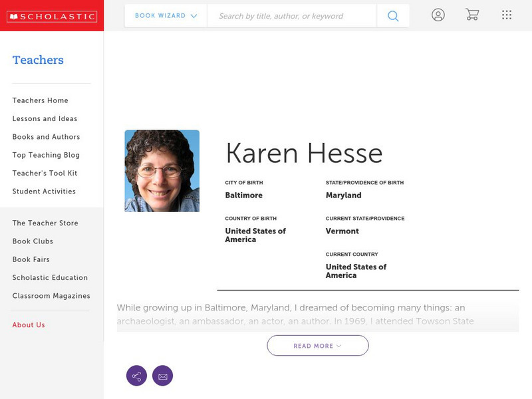Click the Teachers section heading
This screenshot has height=399, width=532.
click(x=38, y=60)
